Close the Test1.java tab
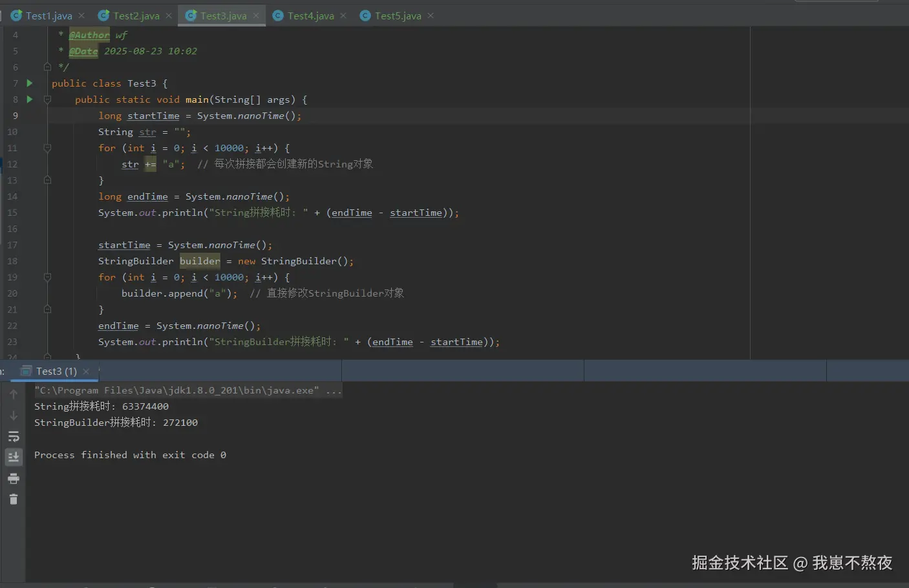This screenshot has height=588, width=909. pyautogui.click(x=81, y=16)
